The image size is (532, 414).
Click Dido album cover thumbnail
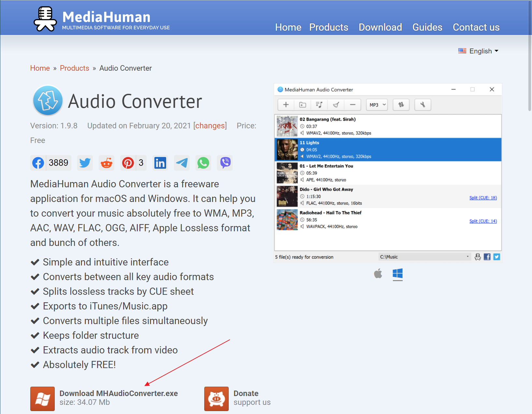coord(287,196)
